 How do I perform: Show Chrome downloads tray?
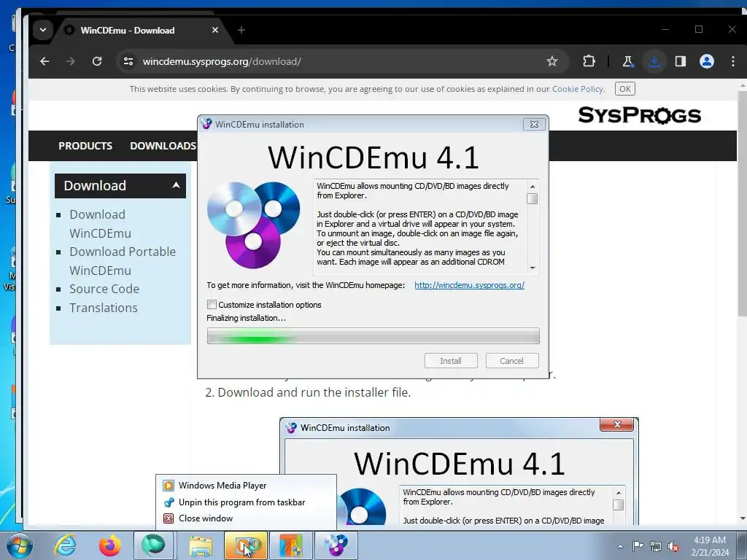point(654,61)
